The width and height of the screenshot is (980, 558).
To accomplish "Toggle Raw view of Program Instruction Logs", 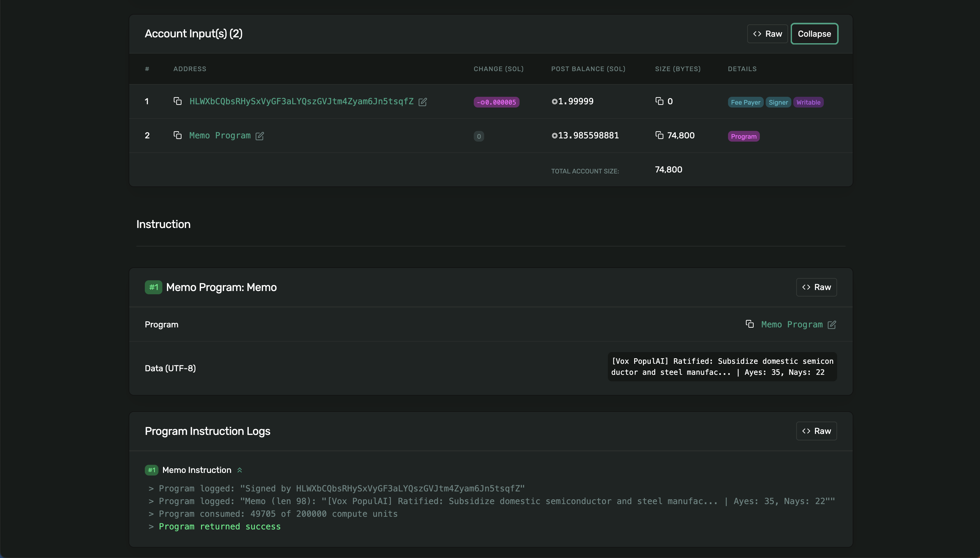I will pos(816,431).
